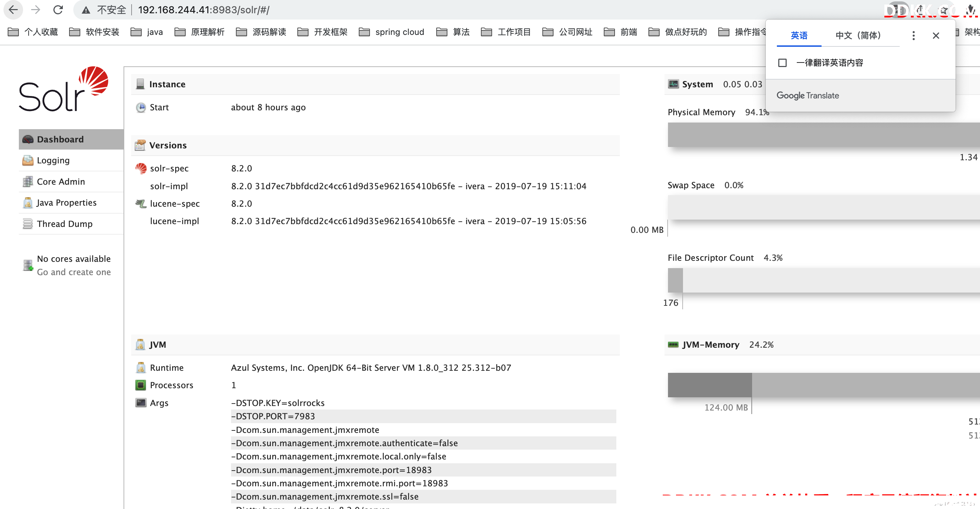This screenshot has width=980, height=509.
Task: Open the 开发框架 bookmark folder
Action: 322,32
